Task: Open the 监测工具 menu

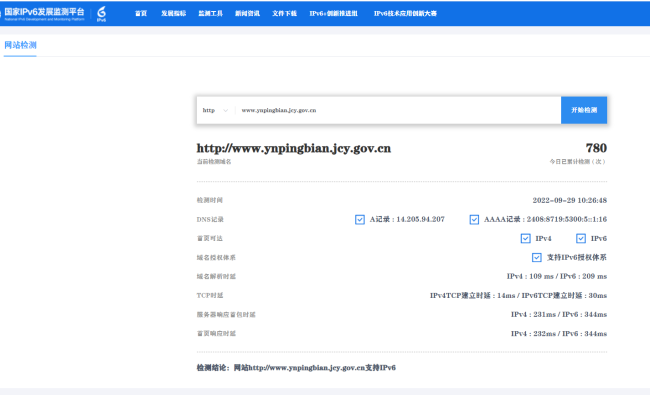Action: click(x=211, y=13)
